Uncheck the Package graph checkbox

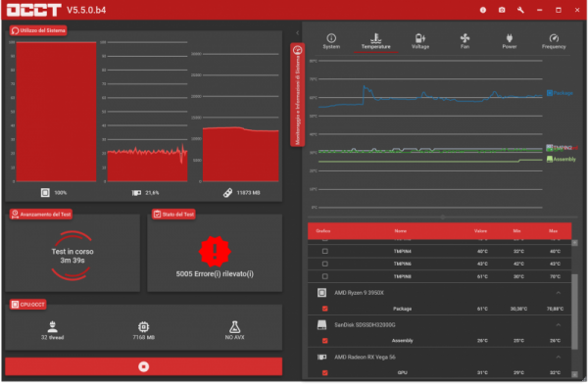pos(325,309)
